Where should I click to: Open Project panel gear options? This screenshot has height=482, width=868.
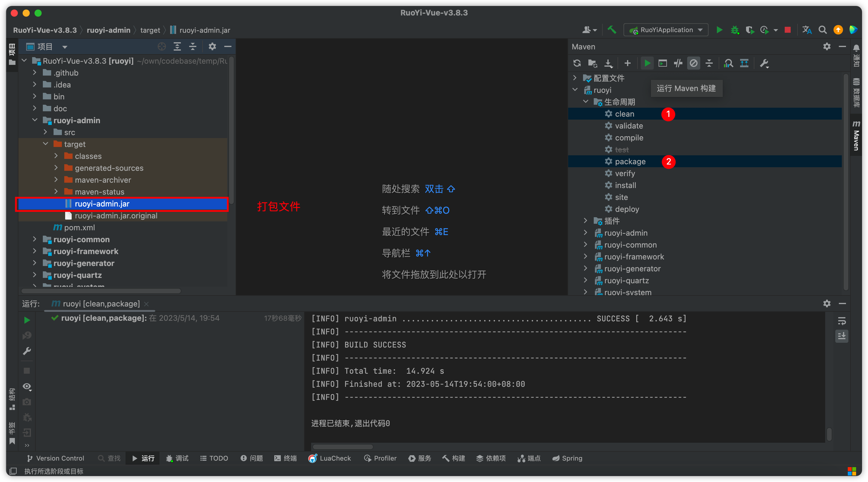(212, 46)
